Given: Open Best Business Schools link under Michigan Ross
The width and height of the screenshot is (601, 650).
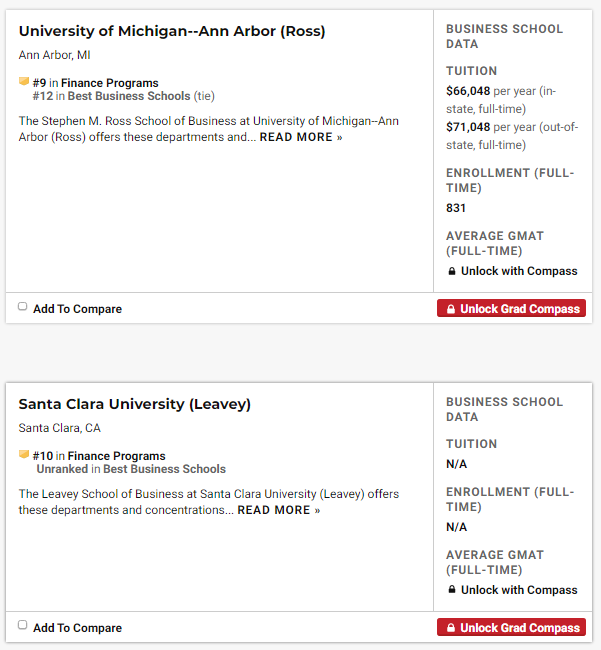Looking at the screenshot, I should (x=129, y=96).
